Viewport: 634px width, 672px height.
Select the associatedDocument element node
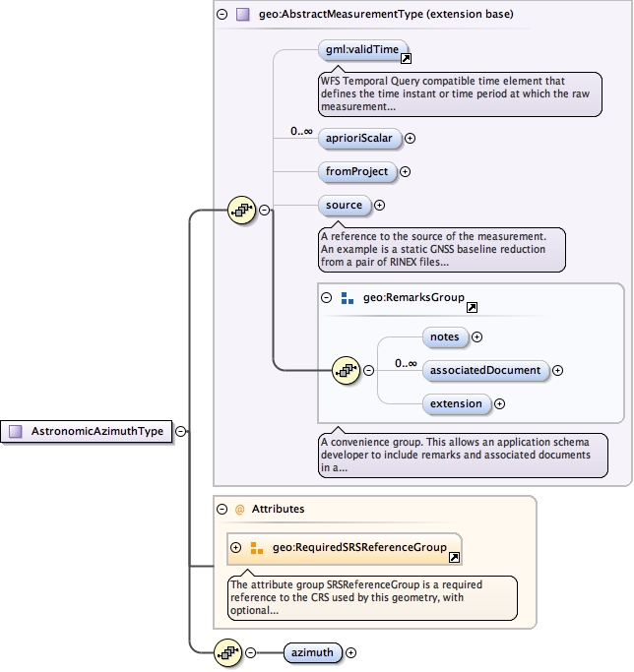(x=485, y=370)
